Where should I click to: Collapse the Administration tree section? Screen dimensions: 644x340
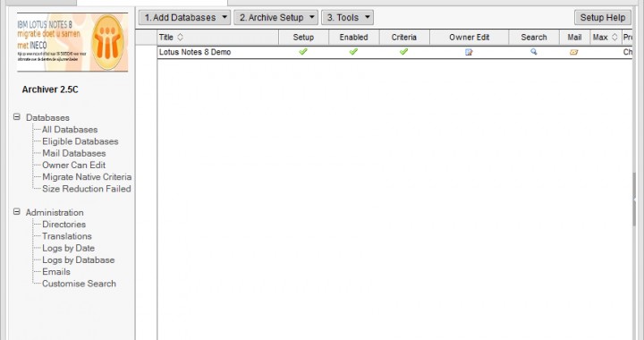[17, 212]
